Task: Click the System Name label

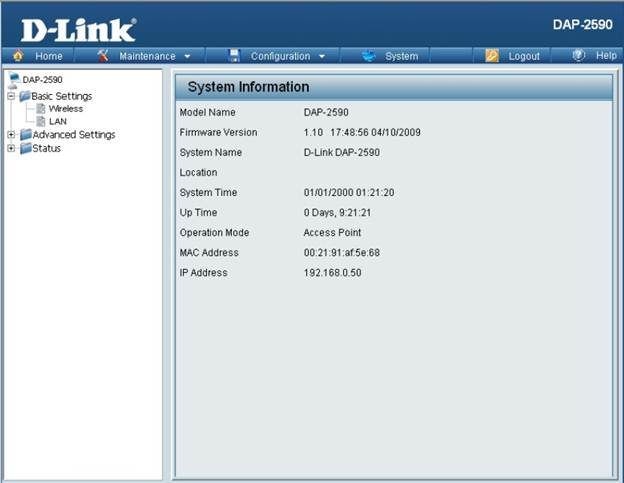Action: [x=211, y=152]
